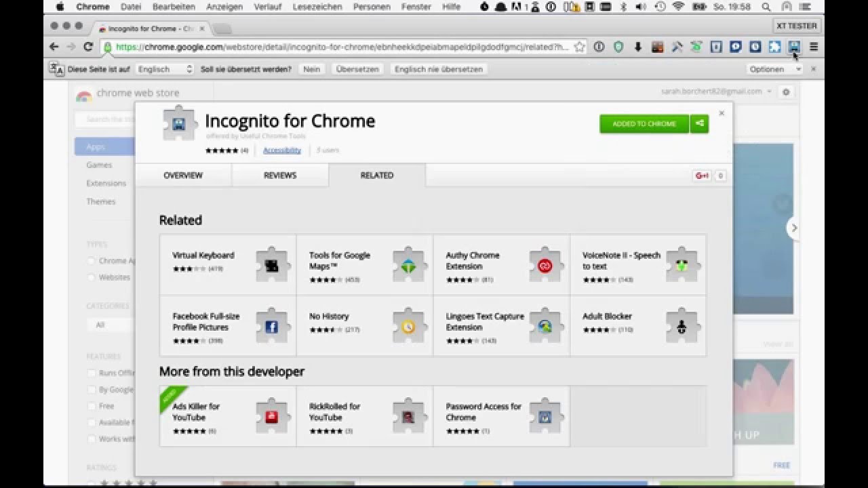This screenshot has height=488, width=868.
Task: Open the Accessibility category link
Action: pyautogui.click(x=282, y=150)
